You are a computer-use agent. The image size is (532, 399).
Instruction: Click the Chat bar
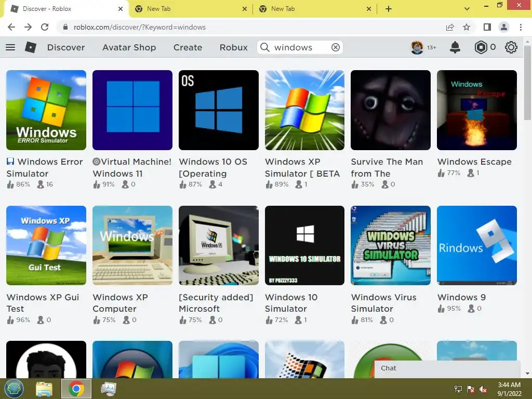[447, 368]
